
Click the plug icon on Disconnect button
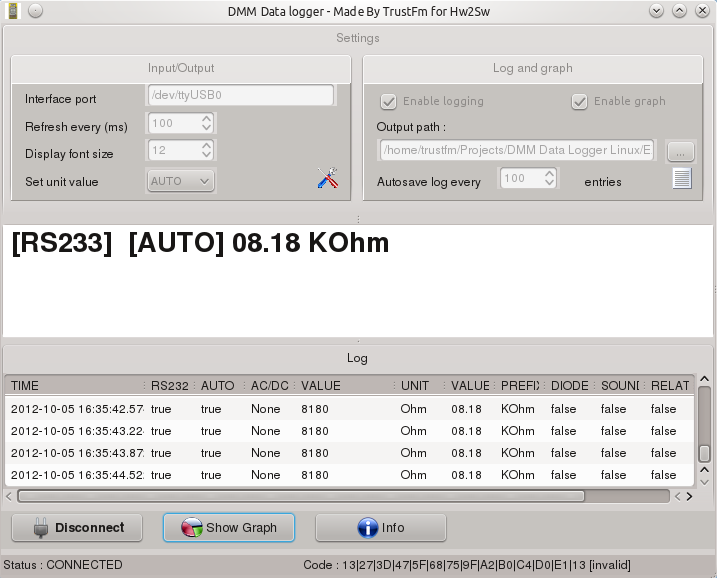(41, 528)
